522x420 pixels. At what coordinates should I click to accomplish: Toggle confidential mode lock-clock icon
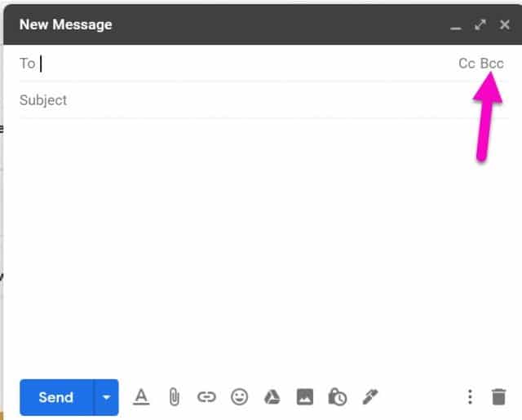point(337,397)
